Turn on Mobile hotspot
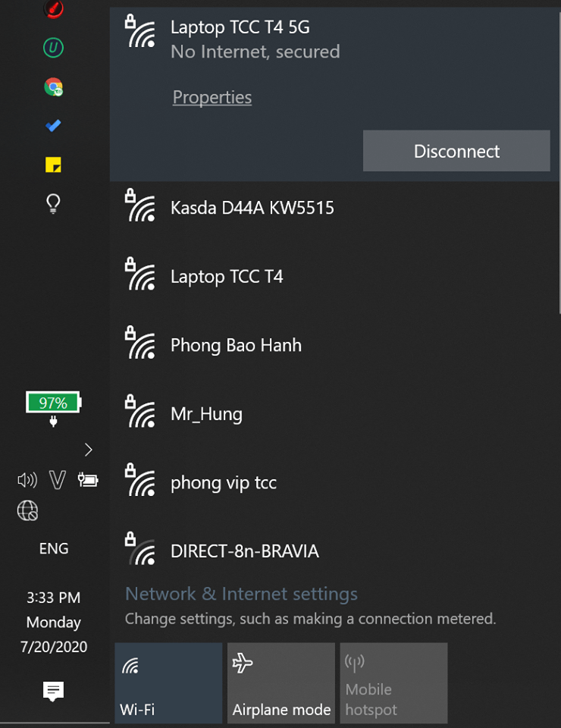Image resolution: width=561 pixels, height=728 pixels. [393, 682]
